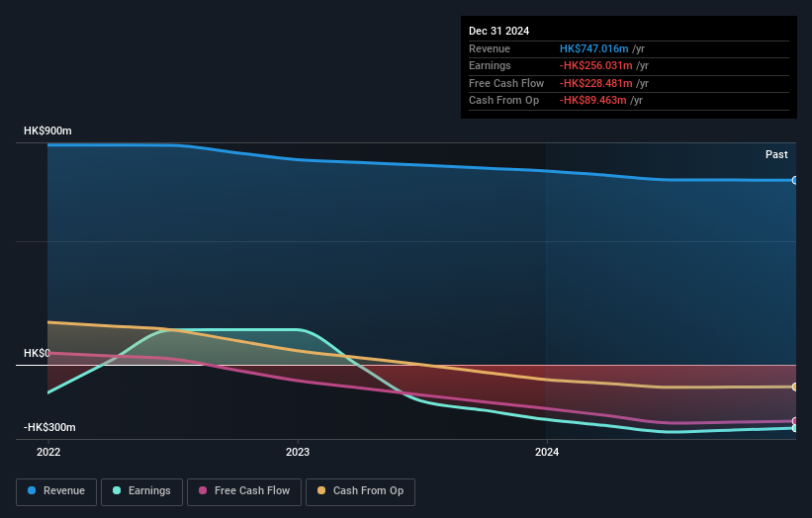The width and height of the screenshot is (812, 518).
Task: Click the teal Earnings endpoint marker
Action: 794,428
